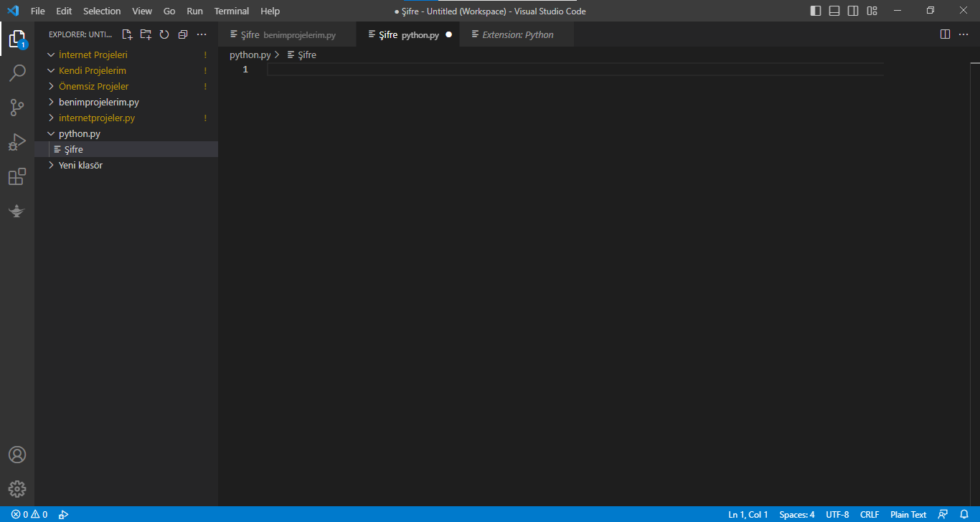
Task: Open the Go menu
Action: (169, 11)
